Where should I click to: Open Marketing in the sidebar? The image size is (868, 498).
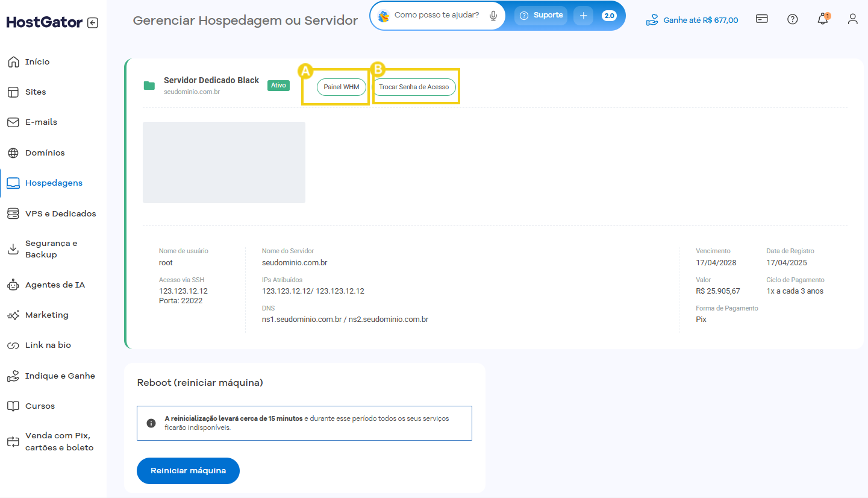coord(47,315)
